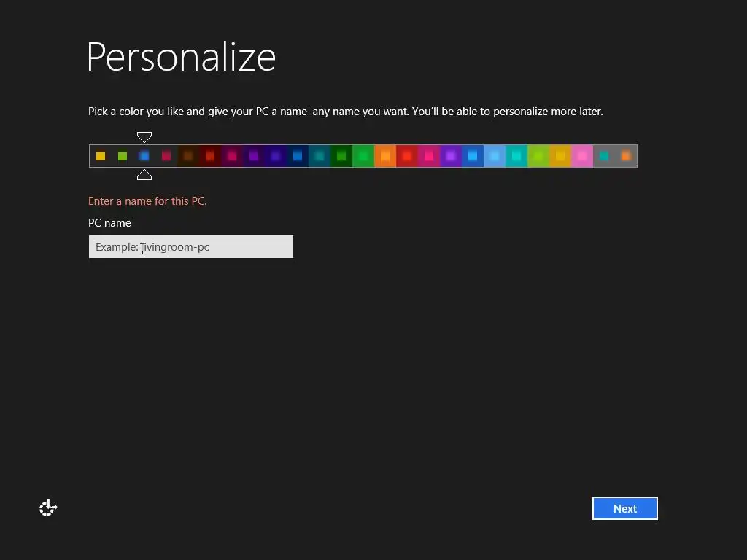Open the Ease of Access icon
This screenshot has height=560, width=747.
click(48, 508)
